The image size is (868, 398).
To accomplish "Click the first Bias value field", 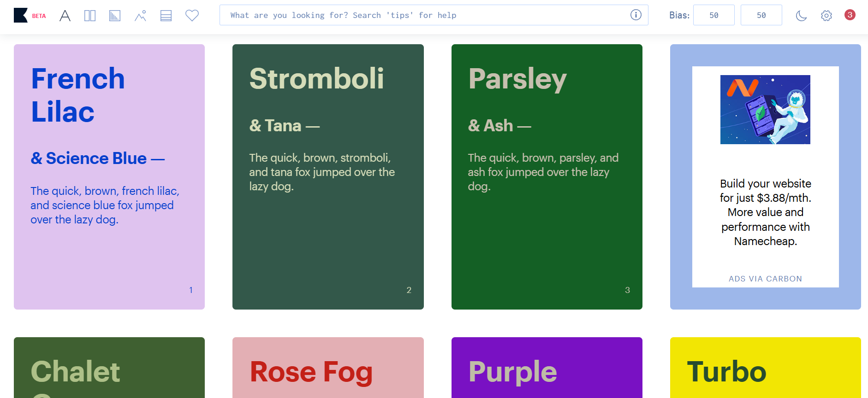I will pos(713,15).
